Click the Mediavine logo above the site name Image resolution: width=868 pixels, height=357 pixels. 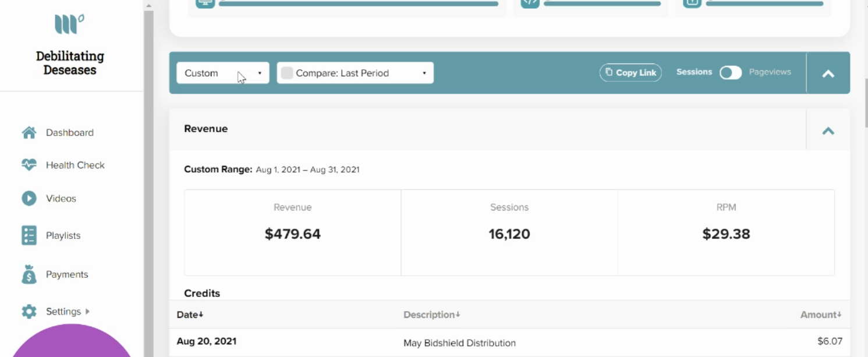(x=69, y=24)
